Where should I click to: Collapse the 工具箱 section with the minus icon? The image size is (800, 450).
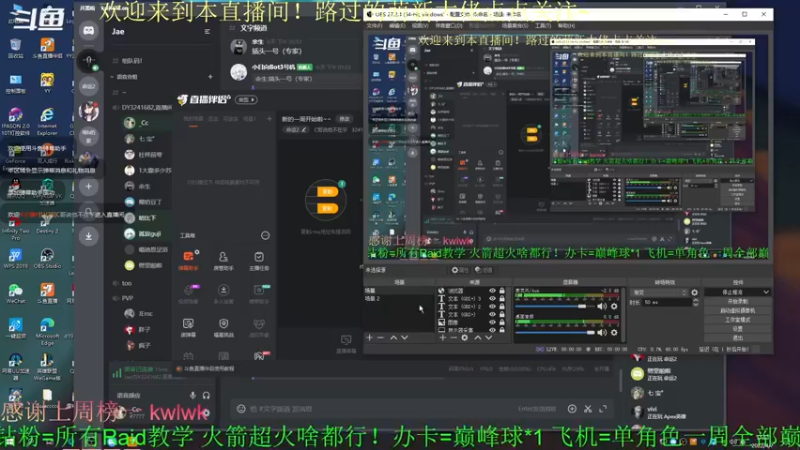(x=265, y=235)
